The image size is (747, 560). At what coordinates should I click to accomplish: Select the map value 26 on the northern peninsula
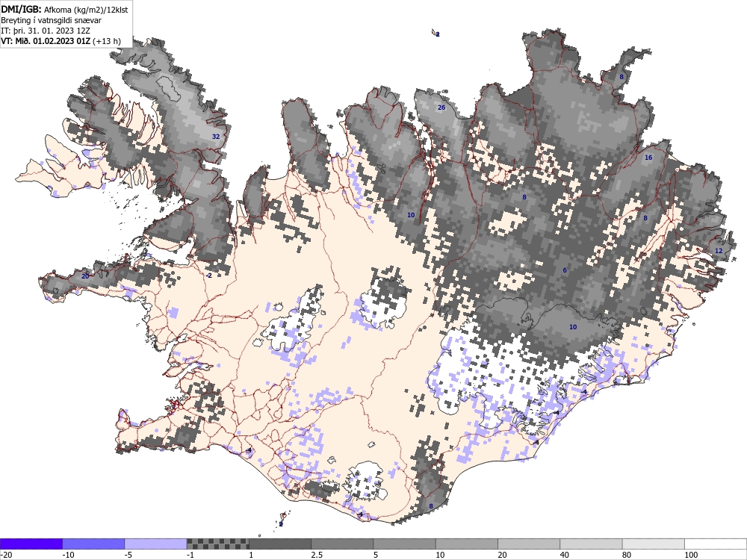(x=441, y=108)
